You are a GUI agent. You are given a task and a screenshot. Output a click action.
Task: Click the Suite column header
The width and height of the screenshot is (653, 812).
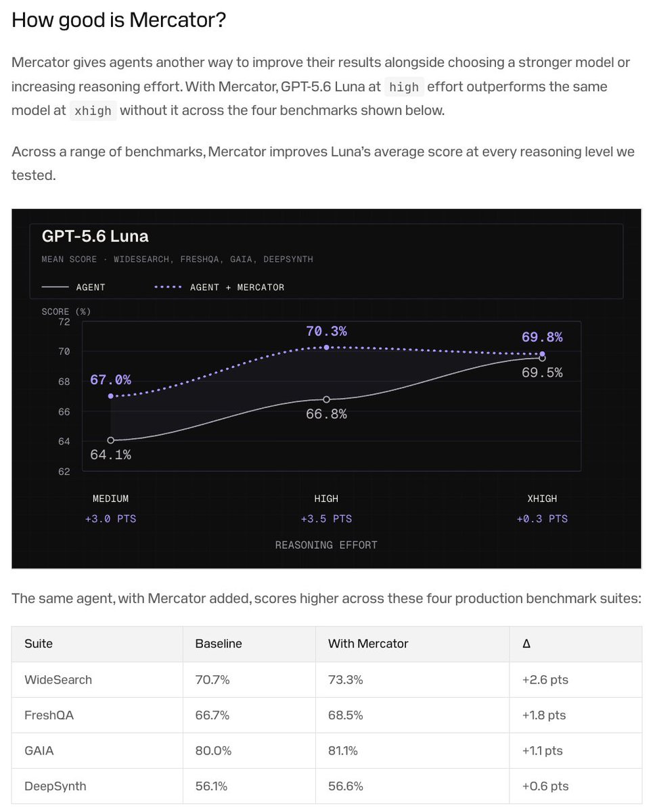tap(39, 644)
